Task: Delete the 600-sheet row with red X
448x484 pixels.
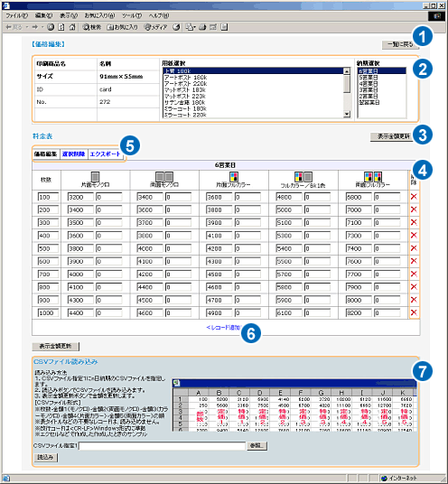Action: click(x=414, y=261)
